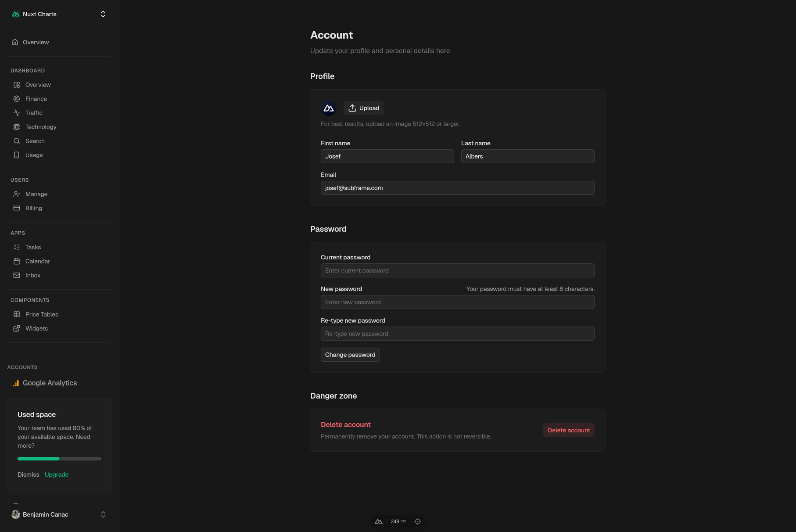The height and width of the screenshot is (532, 796).
Task: Click the profile avatar image
Action: (x=329, y=108)
